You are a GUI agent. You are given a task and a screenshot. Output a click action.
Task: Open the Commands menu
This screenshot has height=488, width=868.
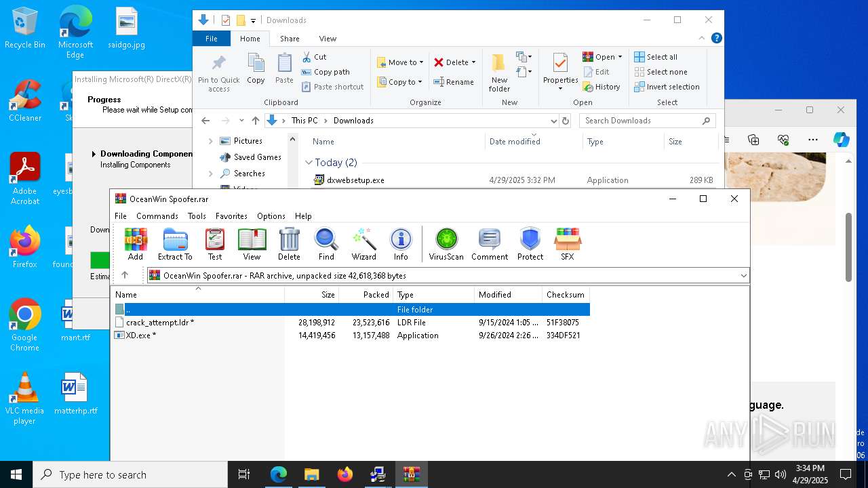pyautogui.click(x=157, y=216)
